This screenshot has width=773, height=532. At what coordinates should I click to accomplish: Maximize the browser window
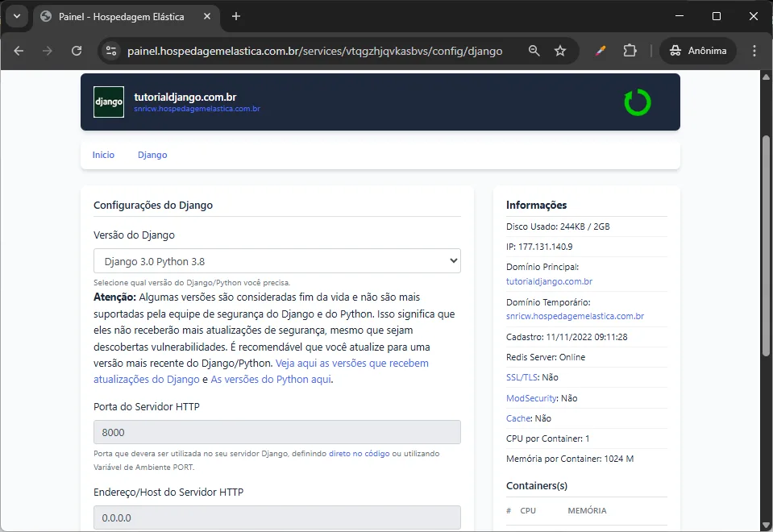click(x=717, y=16)
